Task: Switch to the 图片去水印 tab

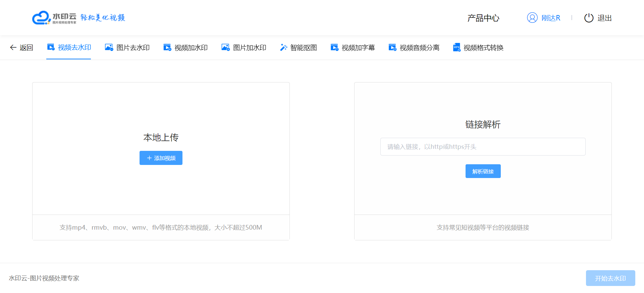Action: point(133,48)
